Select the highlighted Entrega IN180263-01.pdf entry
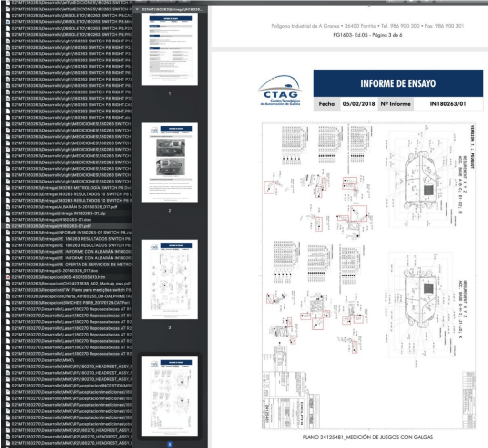The image size is (488, 448). point(67,226)
